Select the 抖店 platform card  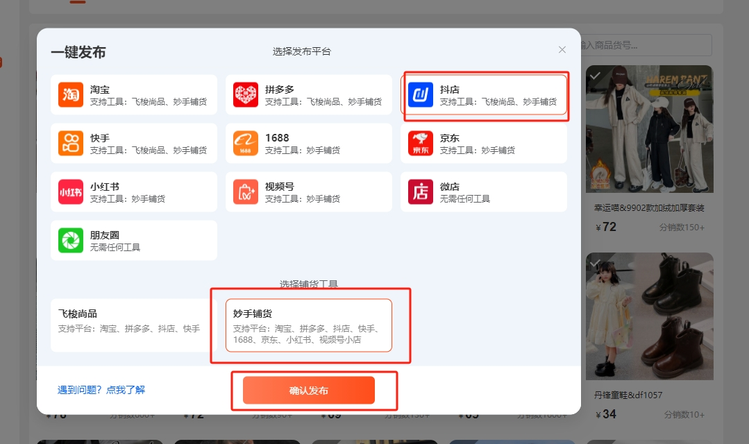click(x=483, y=94)
